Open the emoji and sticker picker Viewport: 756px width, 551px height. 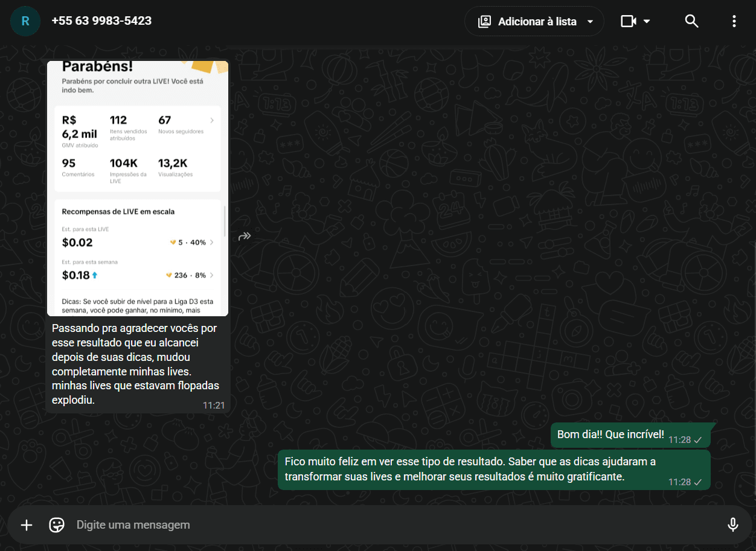[x=57, y=525]
